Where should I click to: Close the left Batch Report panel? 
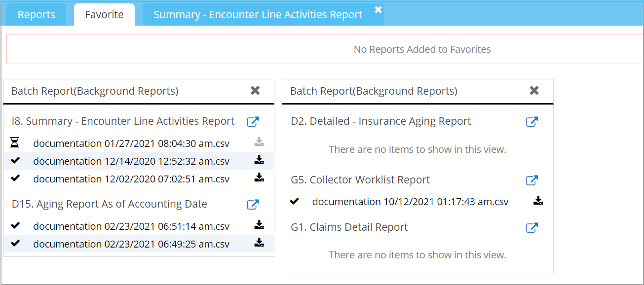255,91
